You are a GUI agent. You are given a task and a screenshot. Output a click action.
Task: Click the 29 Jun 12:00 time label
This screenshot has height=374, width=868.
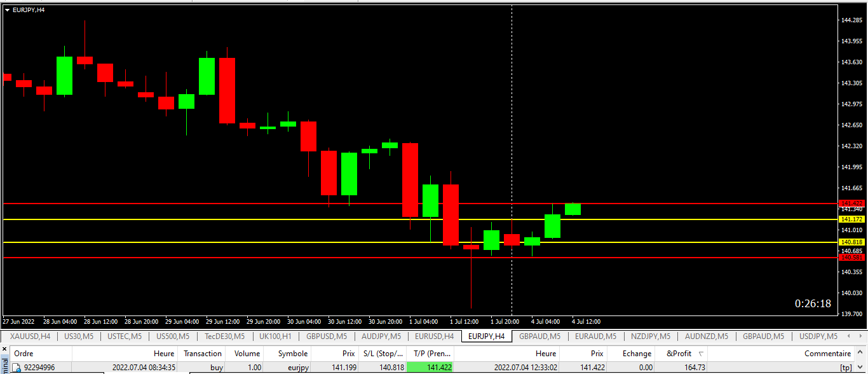pos(222,322)
